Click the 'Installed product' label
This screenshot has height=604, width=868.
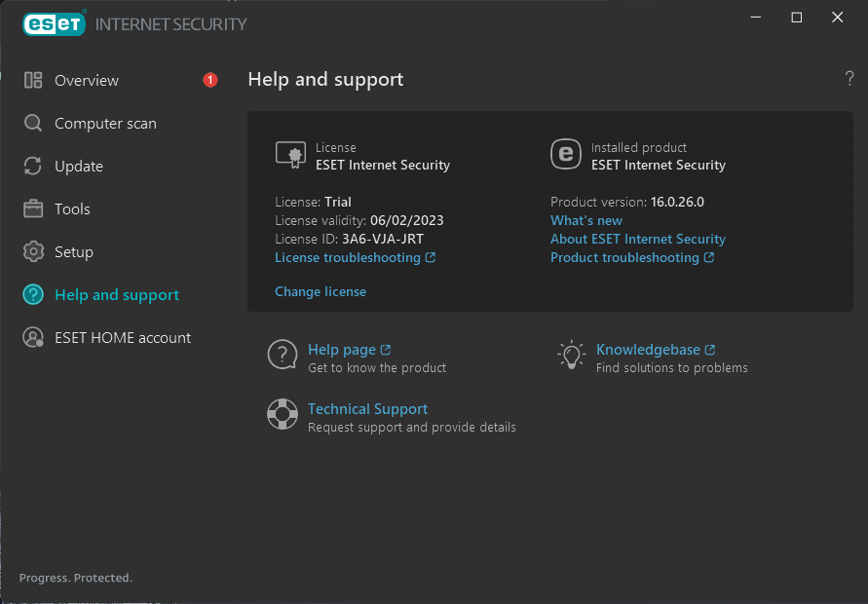(x=639, y=147)
